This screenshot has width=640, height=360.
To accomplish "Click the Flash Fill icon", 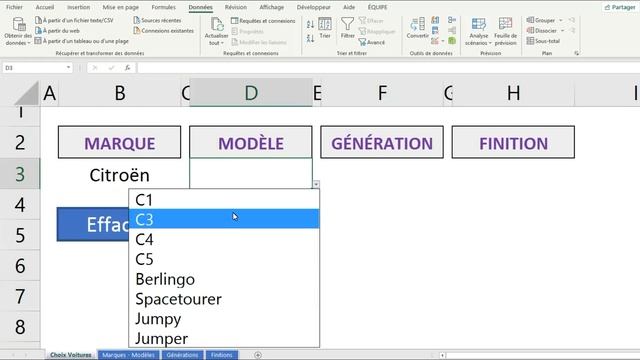I will tap(436, 20).
